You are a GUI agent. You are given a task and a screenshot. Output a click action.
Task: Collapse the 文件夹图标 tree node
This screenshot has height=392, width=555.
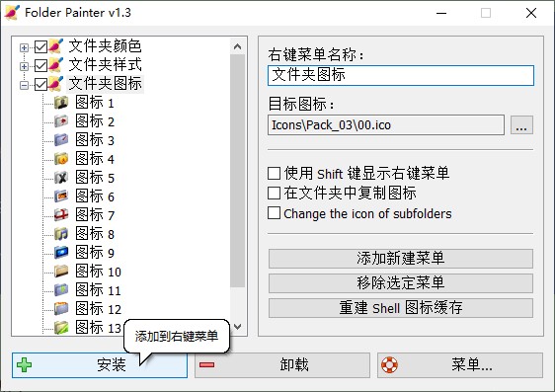(24, 85)
